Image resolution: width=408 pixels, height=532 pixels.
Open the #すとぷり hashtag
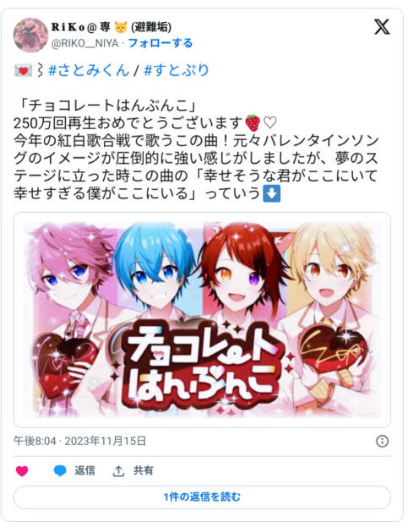pos(177,70)
